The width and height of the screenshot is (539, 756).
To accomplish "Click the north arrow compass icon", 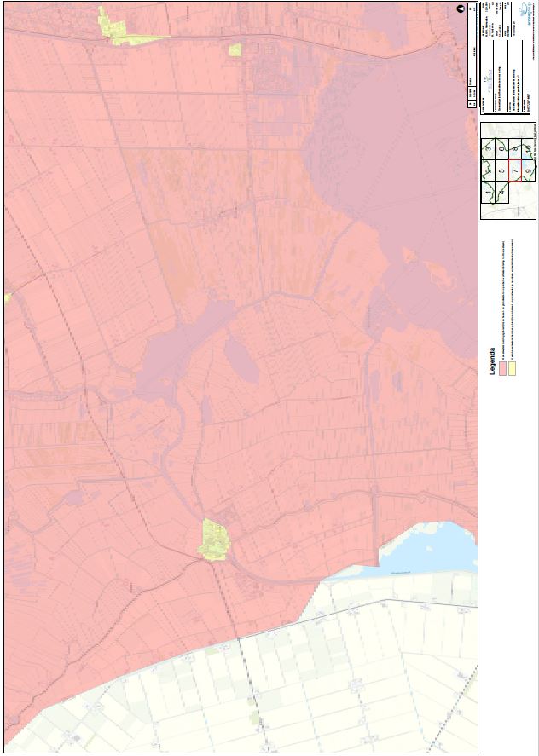I will tap(461, 8).
